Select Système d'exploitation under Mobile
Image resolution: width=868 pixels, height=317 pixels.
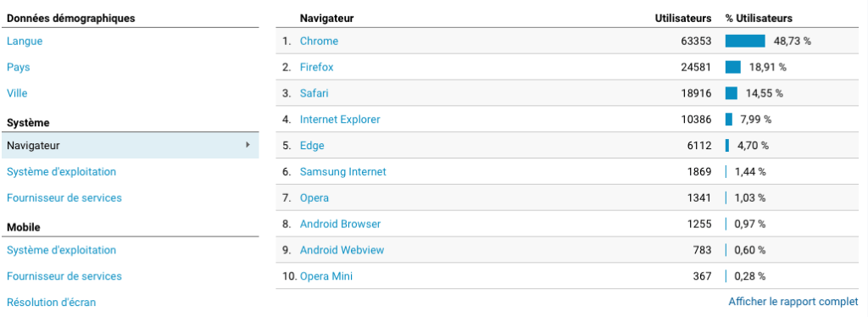coord(61,250)
